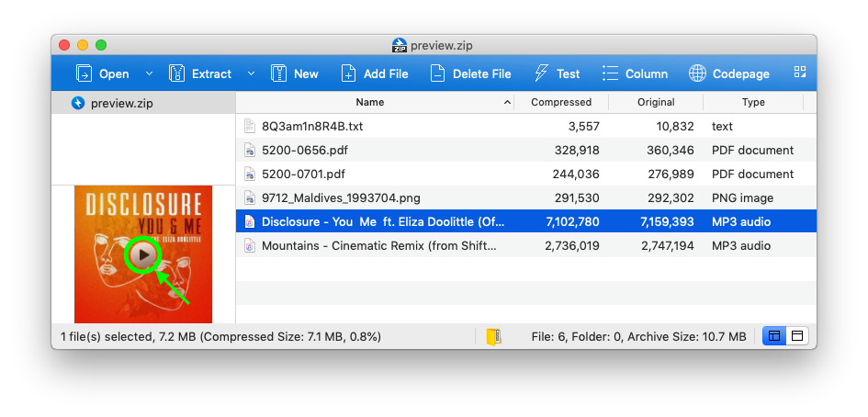Open the grid overflow icon in toolbar
This screenshot has width=868, height=417.
[x=799, y=73]
